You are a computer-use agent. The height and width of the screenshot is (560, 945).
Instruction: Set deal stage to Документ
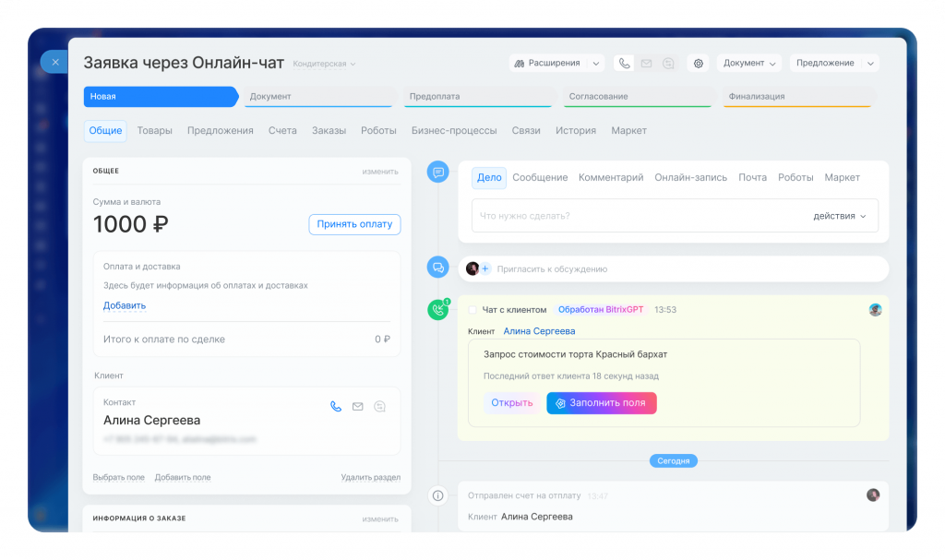[x=318, y=97]
